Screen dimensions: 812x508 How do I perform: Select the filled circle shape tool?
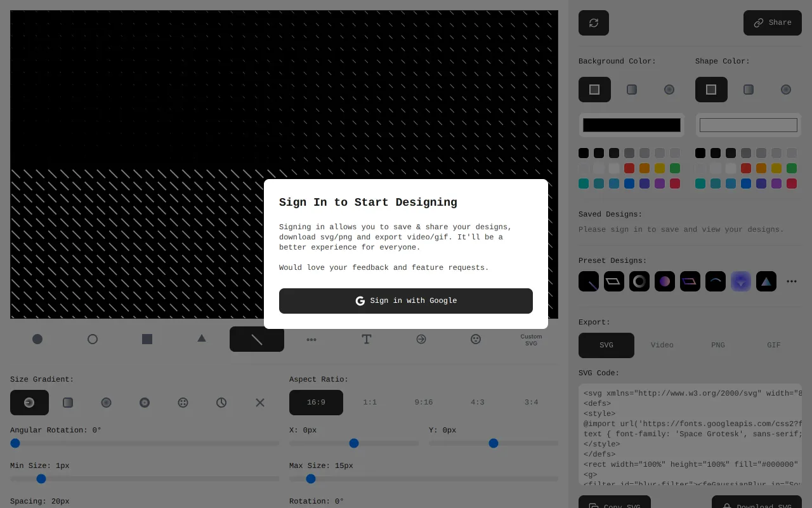tap(37, 339)
